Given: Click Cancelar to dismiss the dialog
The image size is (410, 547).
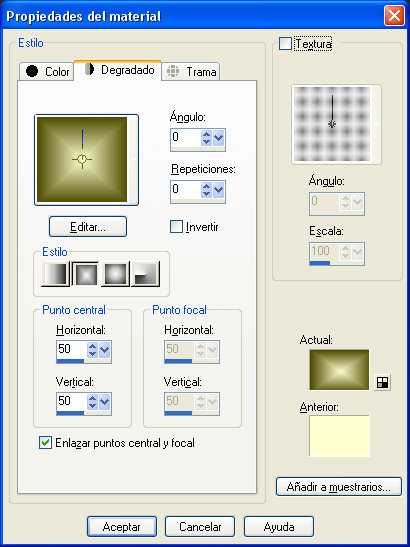Looking at the screenshot, I should (x=200, y=527).
